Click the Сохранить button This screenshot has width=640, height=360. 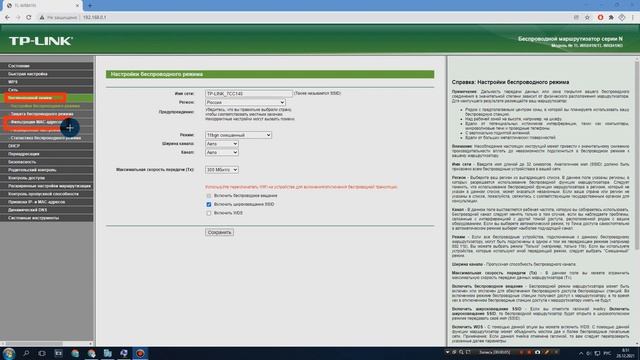220,232
